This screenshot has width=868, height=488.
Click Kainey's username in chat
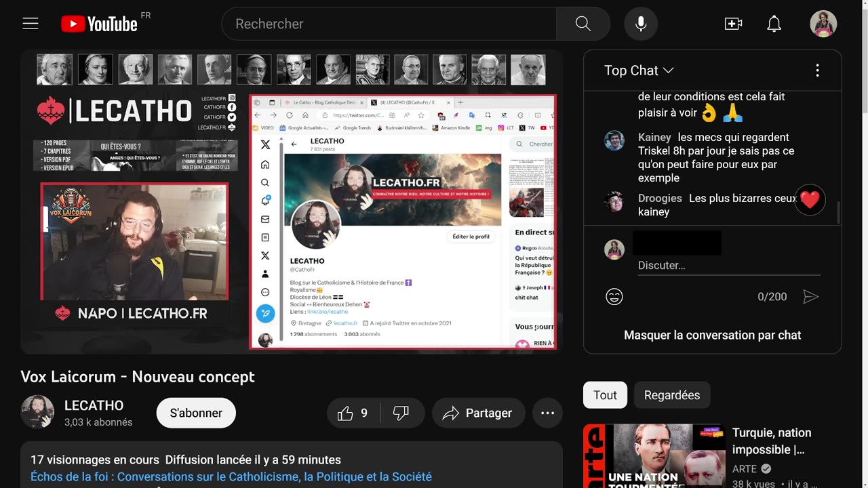[x=654, y=137]
